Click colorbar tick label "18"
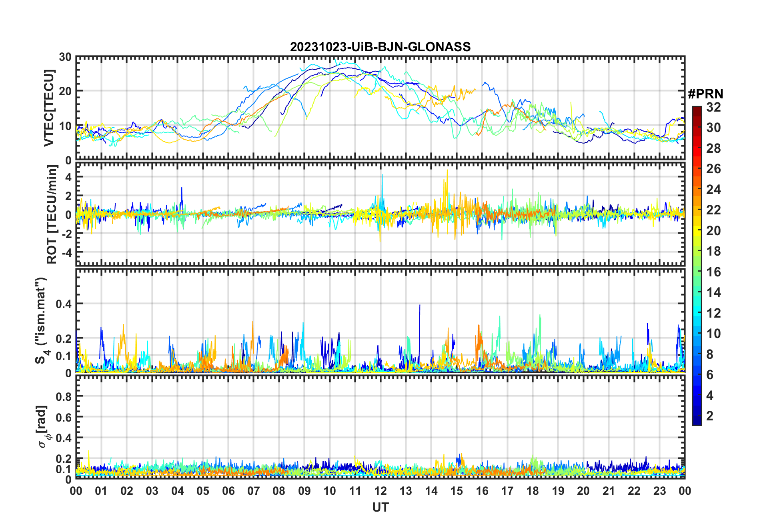Screen dimensions: 761x532 713,251
